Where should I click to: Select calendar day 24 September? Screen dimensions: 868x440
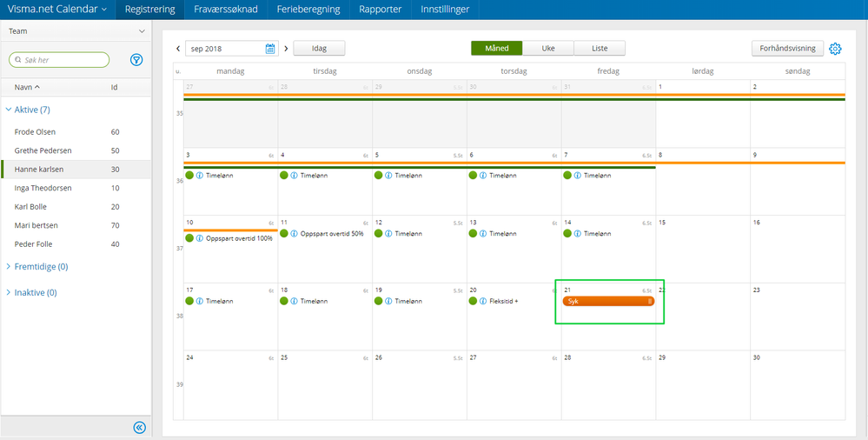[231, 385]
